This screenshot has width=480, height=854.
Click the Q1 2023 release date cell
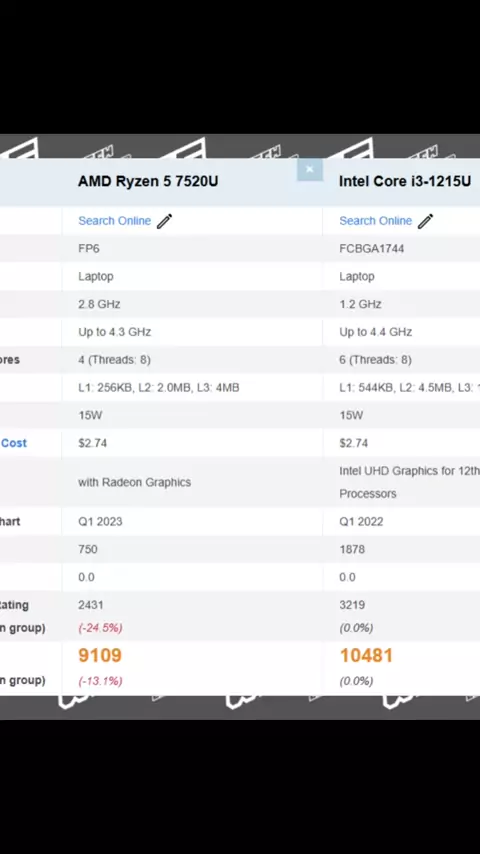tap(100, 521)
